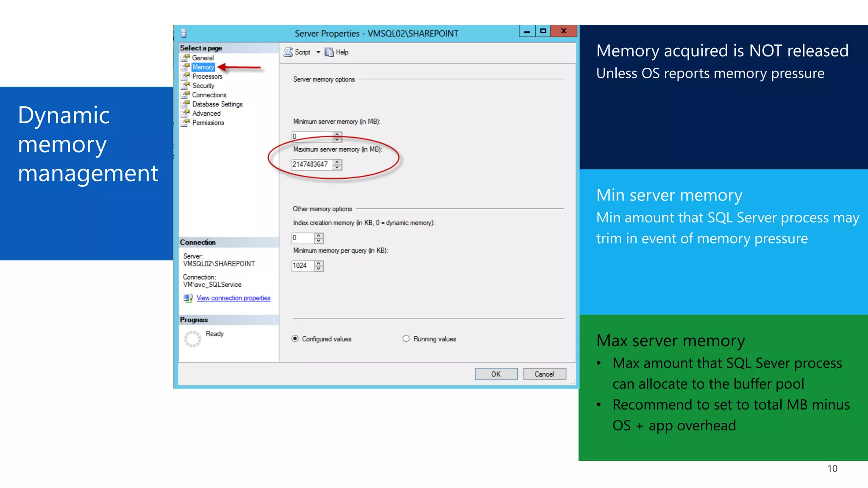Increase Maximum server memory with up arrow
Image resolution: width=868 pixels, height=488 pixels.
pos(337,162)
